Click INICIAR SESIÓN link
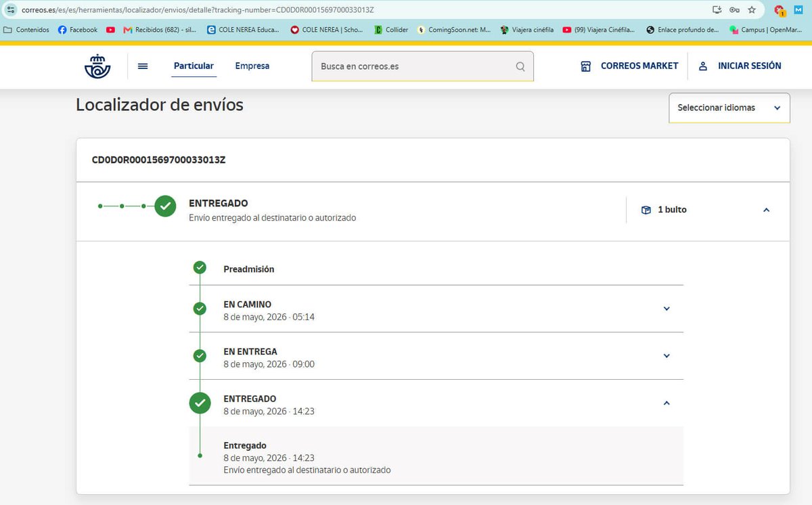The width and height of the screenshot is (812, 505). point(750,66)
